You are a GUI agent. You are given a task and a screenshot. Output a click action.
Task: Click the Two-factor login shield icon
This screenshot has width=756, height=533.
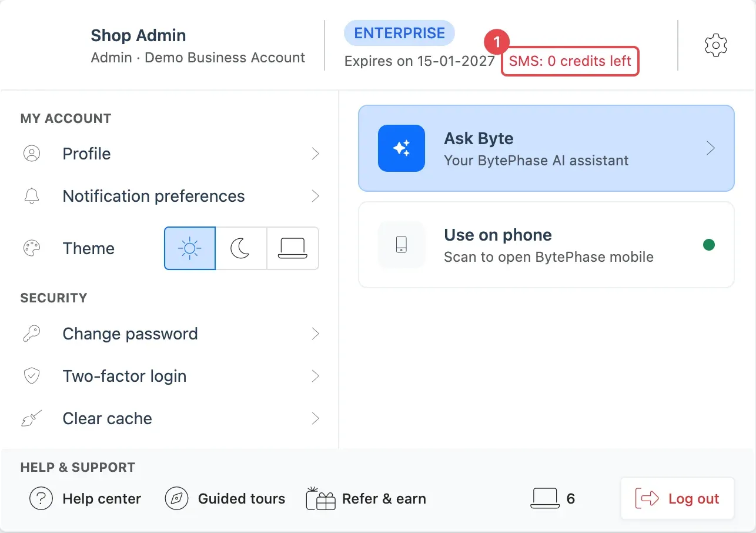pyautogui.click(x=32, y=376)
